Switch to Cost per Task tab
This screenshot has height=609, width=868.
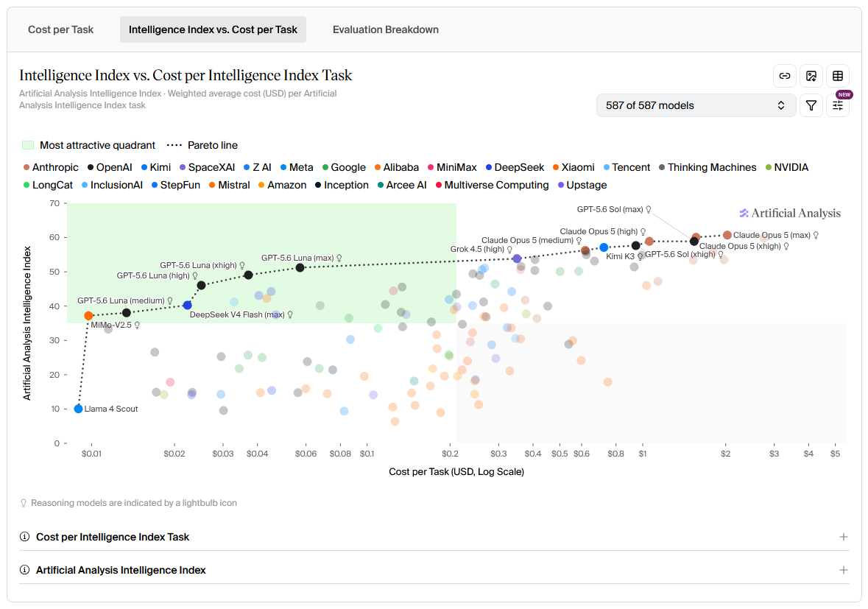61,29
